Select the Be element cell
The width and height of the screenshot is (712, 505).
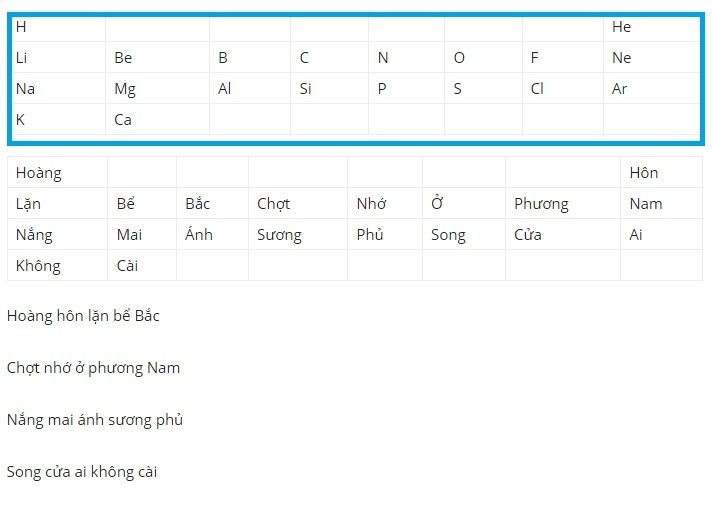pyautogui.click(x=157, y=58)
